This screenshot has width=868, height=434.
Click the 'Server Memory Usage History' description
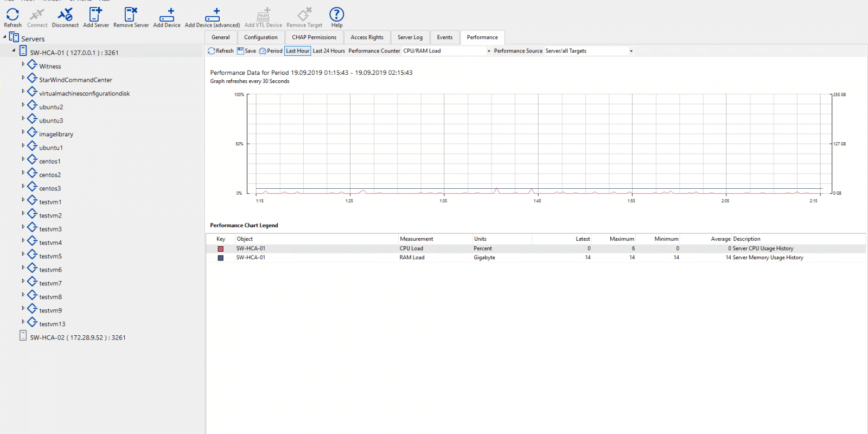768,258
